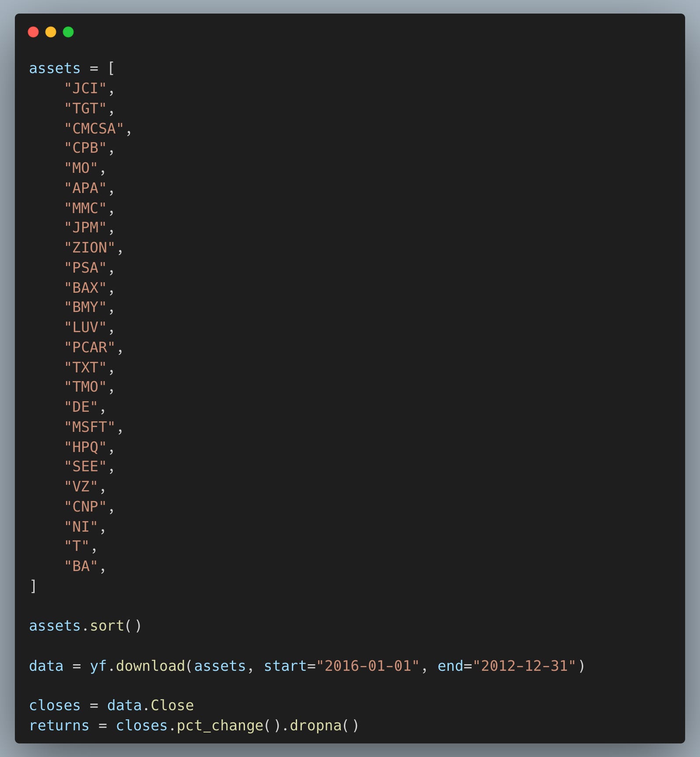Select the "BAX" ticker string

coord(85,287)
